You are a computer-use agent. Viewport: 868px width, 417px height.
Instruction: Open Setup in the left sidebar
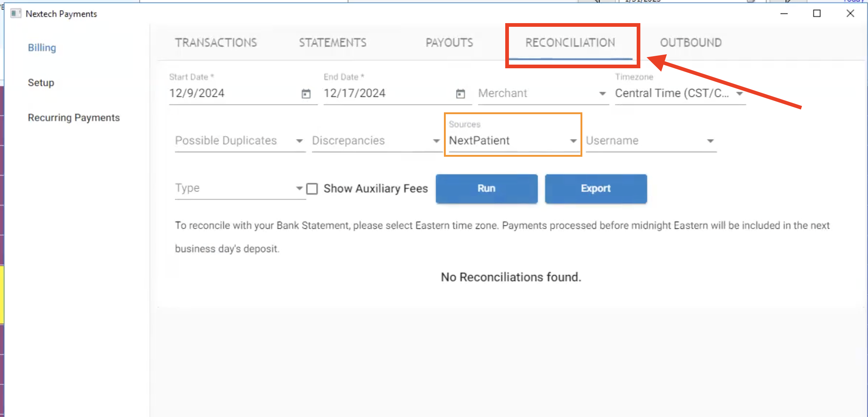point(41,83)
